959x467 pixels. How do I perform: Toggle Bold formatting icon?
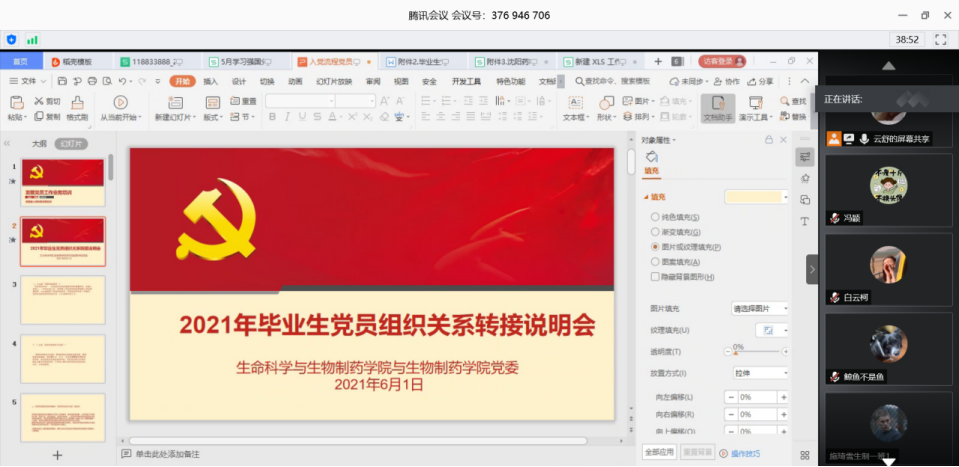click(x=273, y=116)
